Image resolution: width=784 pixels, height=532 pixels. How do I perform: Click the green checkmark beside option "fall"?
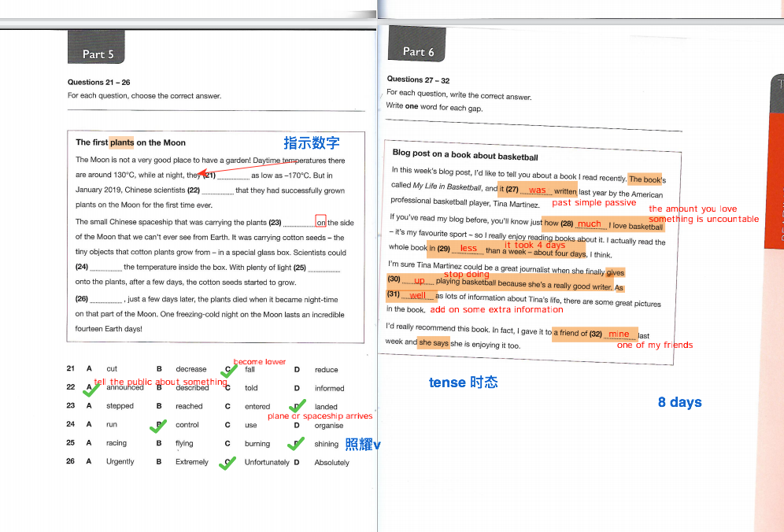(228, 371)
